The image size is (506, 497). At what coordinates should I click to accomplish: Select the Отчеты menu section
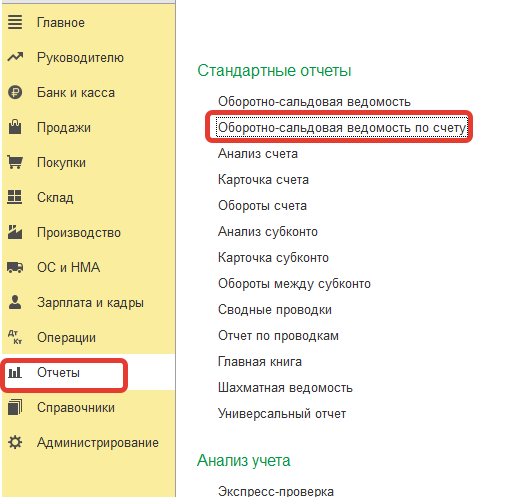[58, 372]
